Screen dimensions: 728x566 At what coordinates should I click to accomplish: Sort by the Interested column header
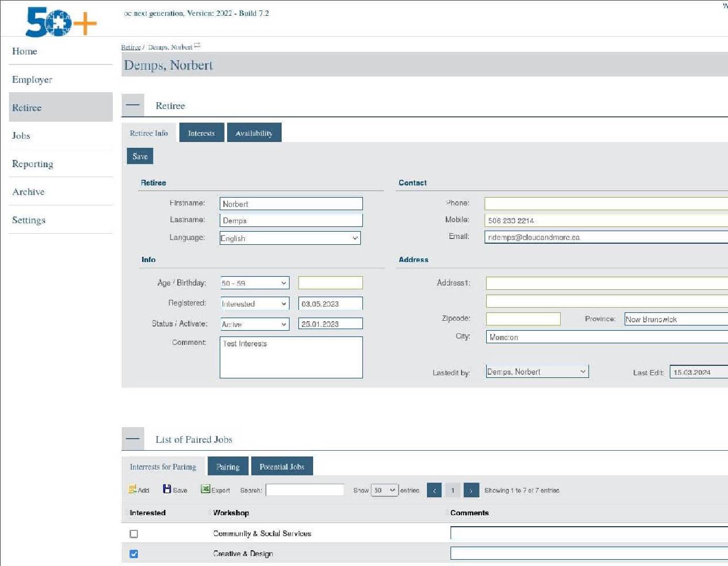point(147,513)
